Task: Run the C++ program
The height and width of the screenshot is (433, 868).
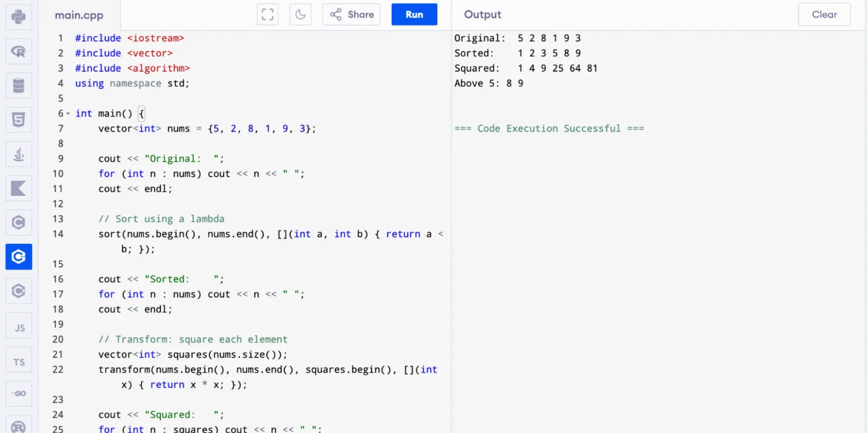Action: pos(414,15)
